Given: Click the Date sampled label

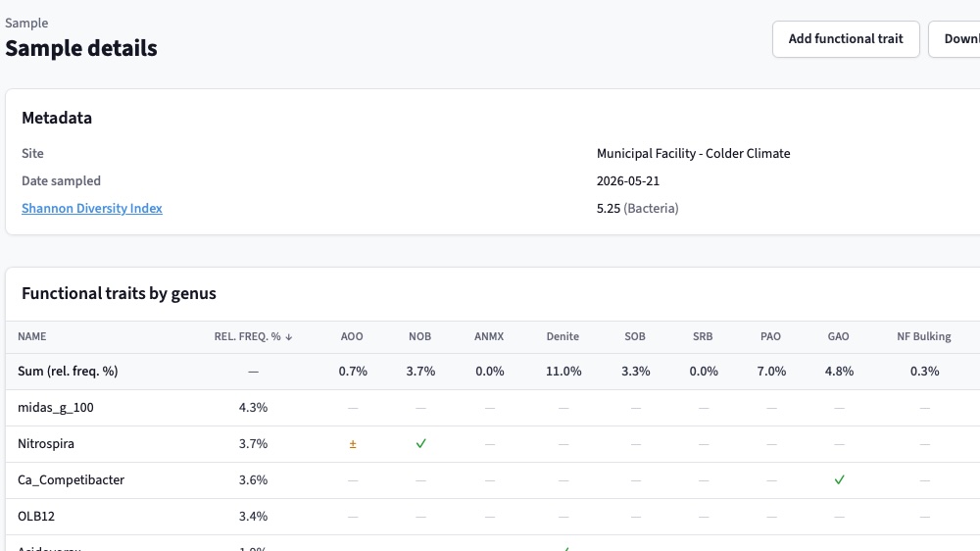Looking at the screenshot, I should [x=61, y=180].
